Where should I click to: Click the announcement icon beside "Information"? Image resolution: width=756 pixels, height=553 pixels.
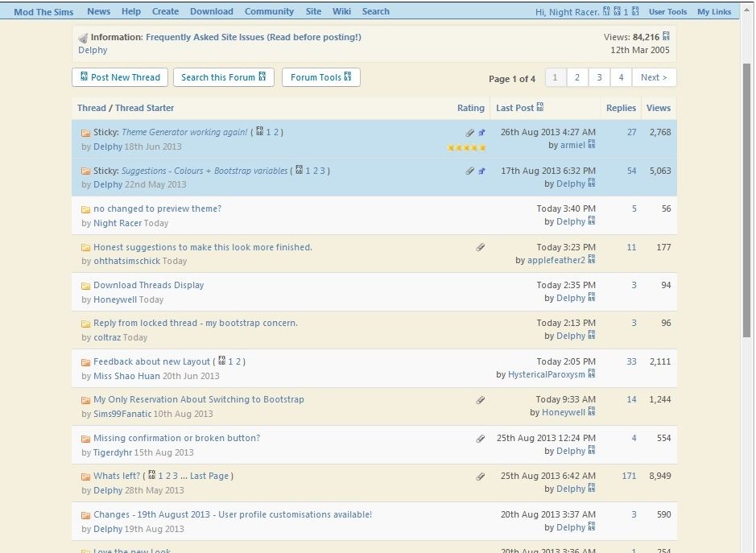(x=82, y=36)
